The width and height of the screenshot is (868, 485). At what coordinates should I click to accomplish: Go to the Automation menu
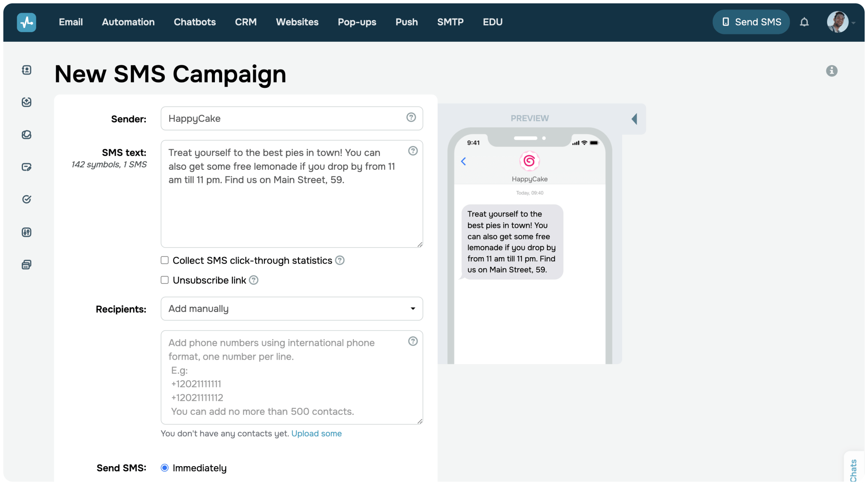pyautogui.click(x=128, y=22)
